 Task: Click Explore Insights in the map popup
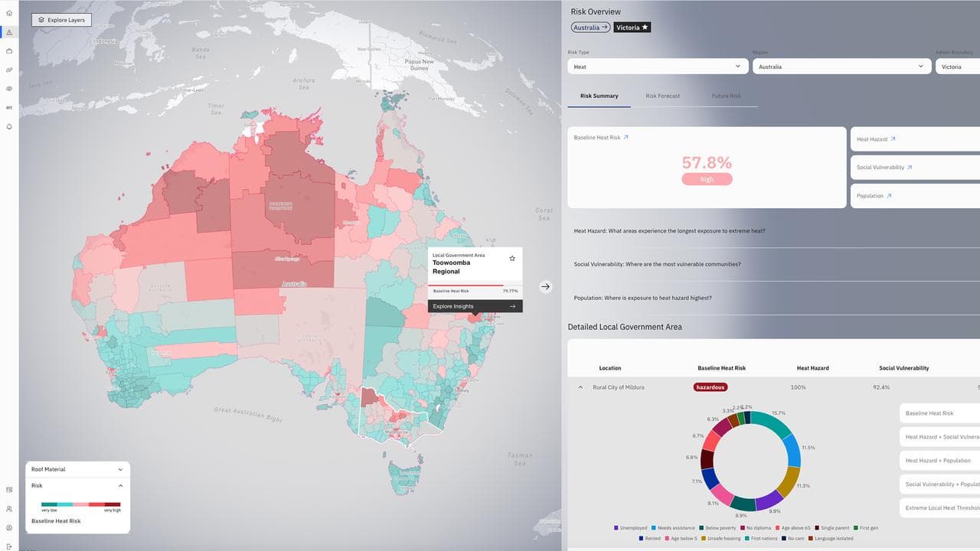pyautogui.click(x=475, y=306)
